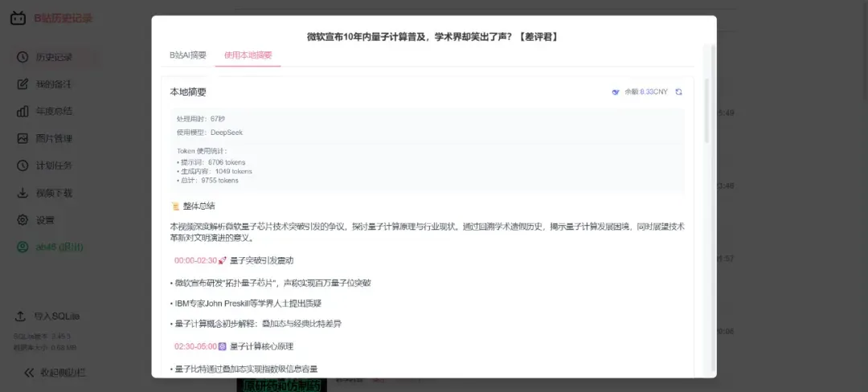Click the 生成内容:1049 tokens entry
Image resolution: width=868 pixels, height=392 pixels.
(215, 171)
